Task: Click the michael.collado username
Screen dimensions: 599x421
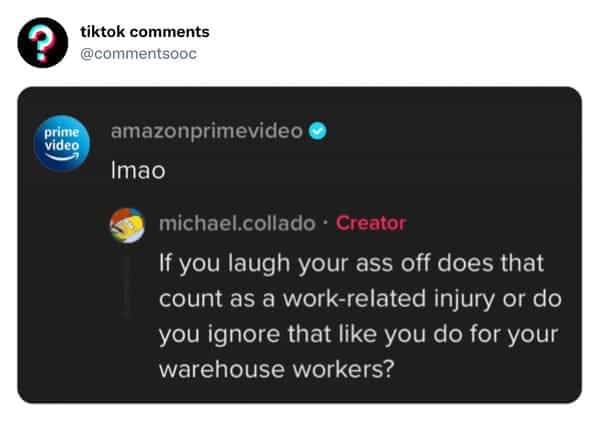Action: click(237, 223)
